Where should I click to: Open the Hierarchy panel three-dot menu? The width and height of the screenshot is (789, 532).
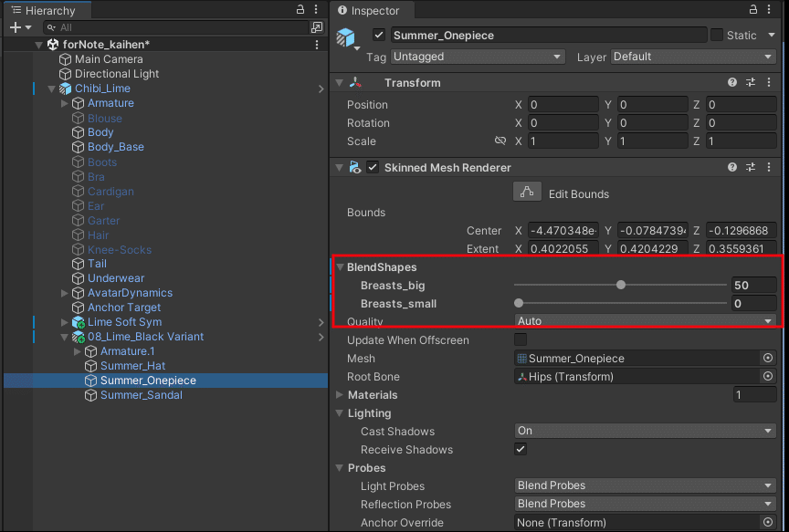point(316,9)
